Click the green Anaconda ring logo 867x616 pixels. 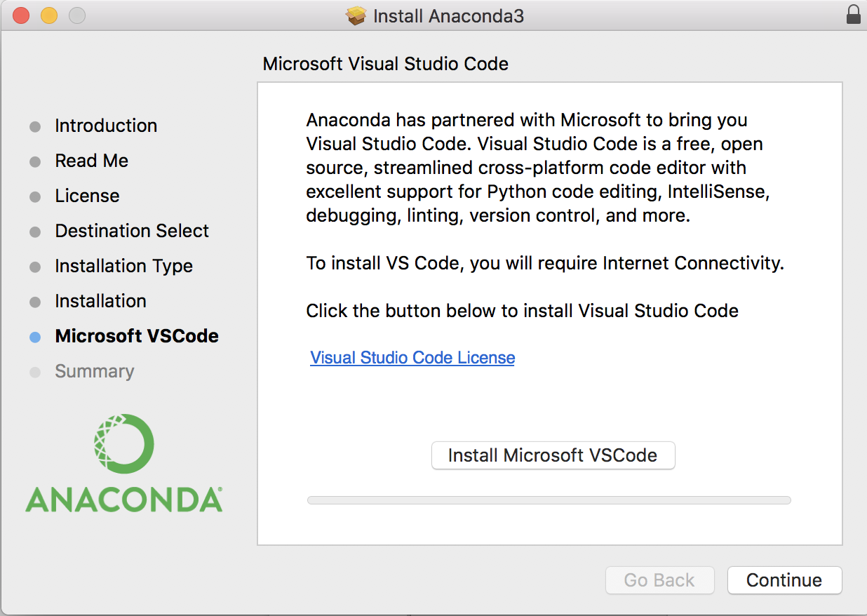124,443
